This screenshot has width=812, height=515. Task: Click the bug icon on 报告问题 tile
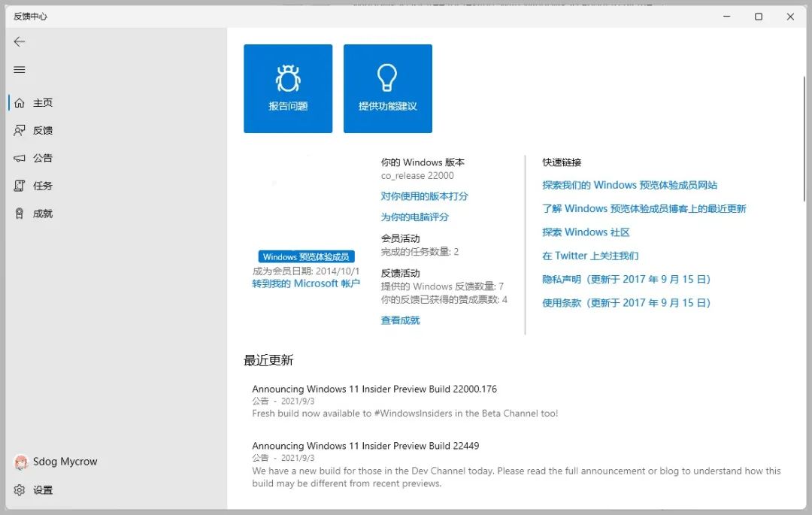click(288, 78)
